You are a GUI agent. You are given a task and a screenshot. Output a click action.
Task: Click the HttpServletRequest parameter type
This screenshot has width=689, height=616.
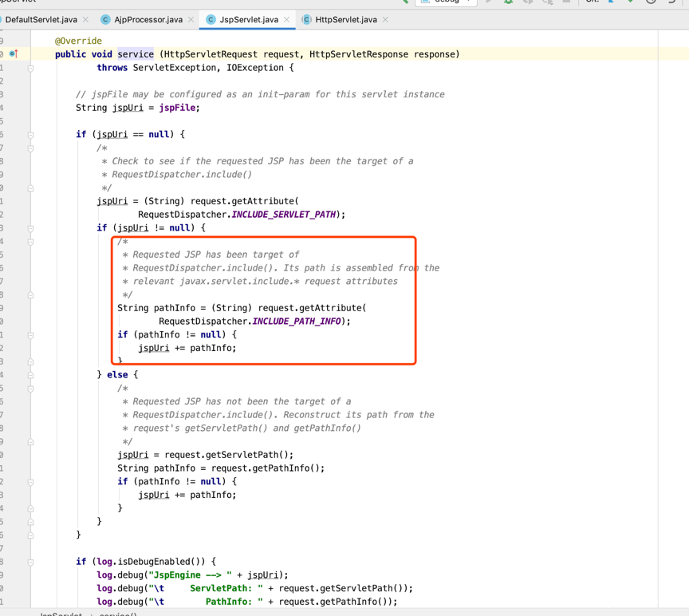click(211, 54)
